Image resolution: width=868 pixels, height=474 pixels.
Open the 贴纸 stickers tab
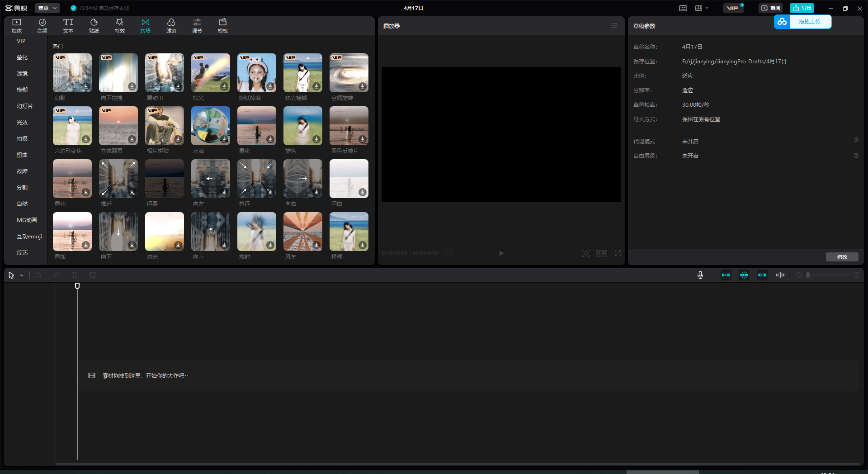[94, 26]
